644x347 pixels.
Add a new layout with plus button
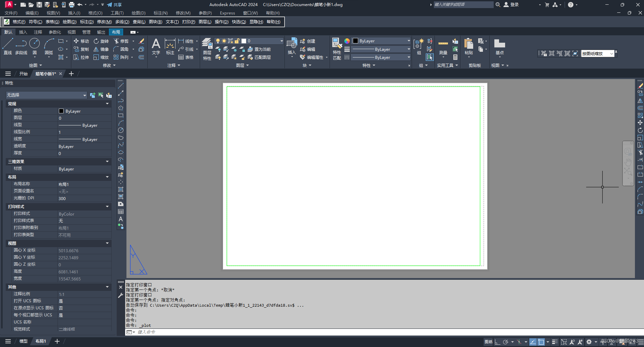(x=57, y=341)
